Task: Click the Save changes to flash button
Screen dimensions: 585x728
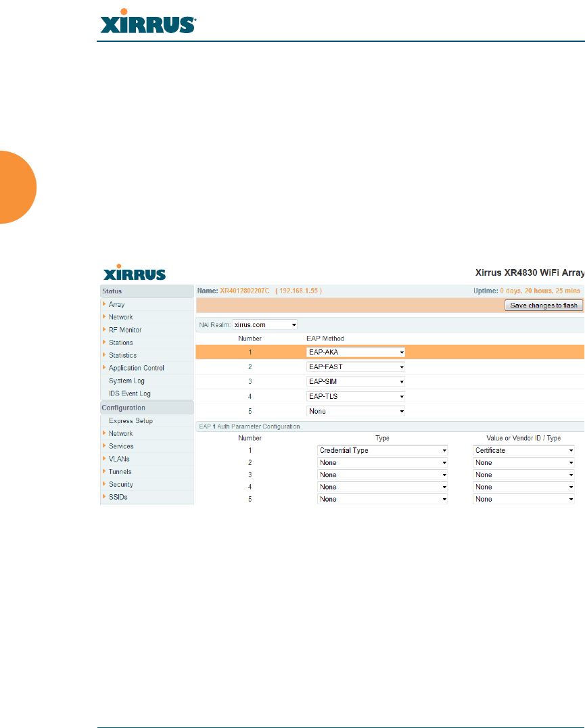Action: tap(543, 305)
